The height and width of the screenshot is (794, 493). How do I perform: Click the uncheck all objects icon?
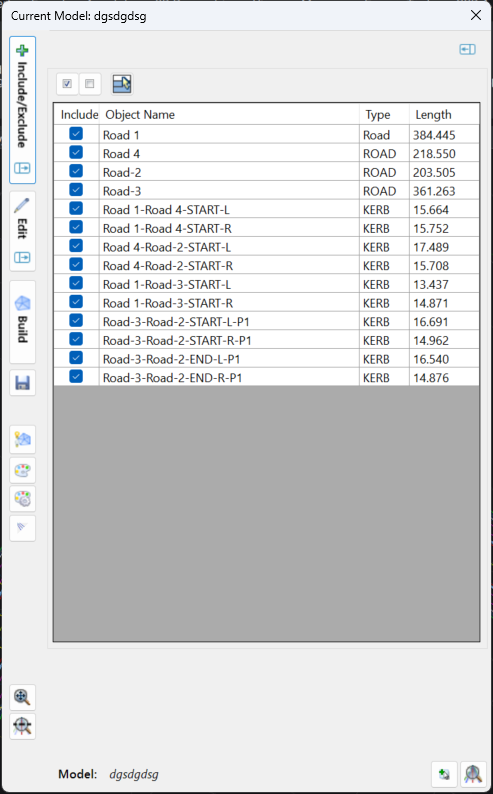click(x=90, y=84)
